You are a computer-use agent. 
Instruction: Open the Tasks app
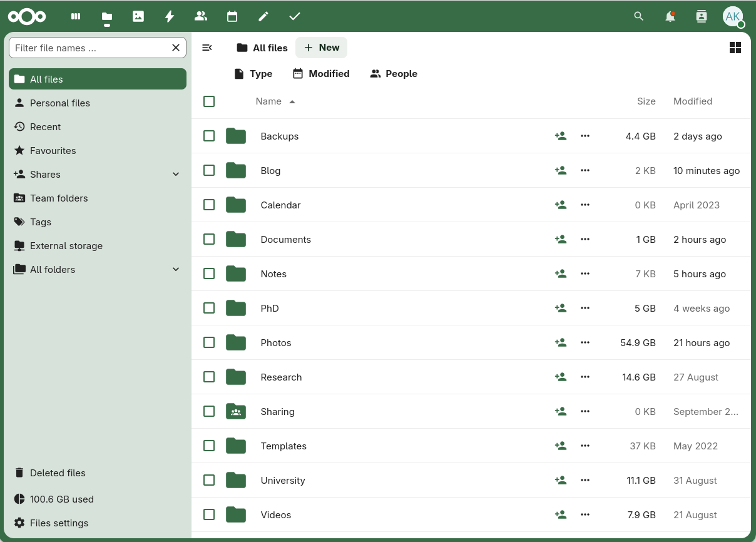coord(294,16)
